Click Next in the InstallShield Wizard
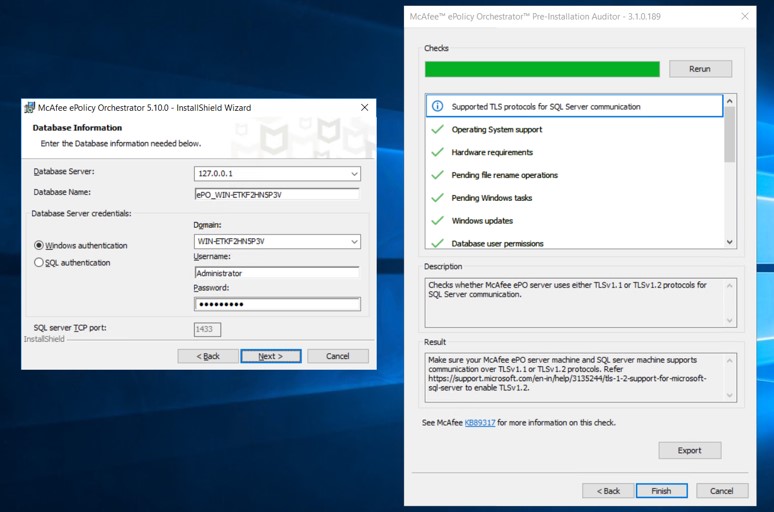Screen dimensions: 774x512 coord(271,356)
